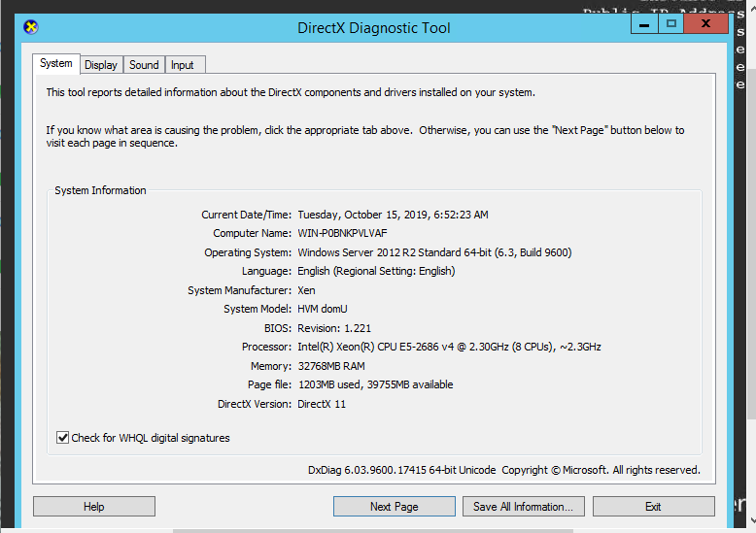Click the DirectX Diagnostic Tool window title

coord(374,28)
